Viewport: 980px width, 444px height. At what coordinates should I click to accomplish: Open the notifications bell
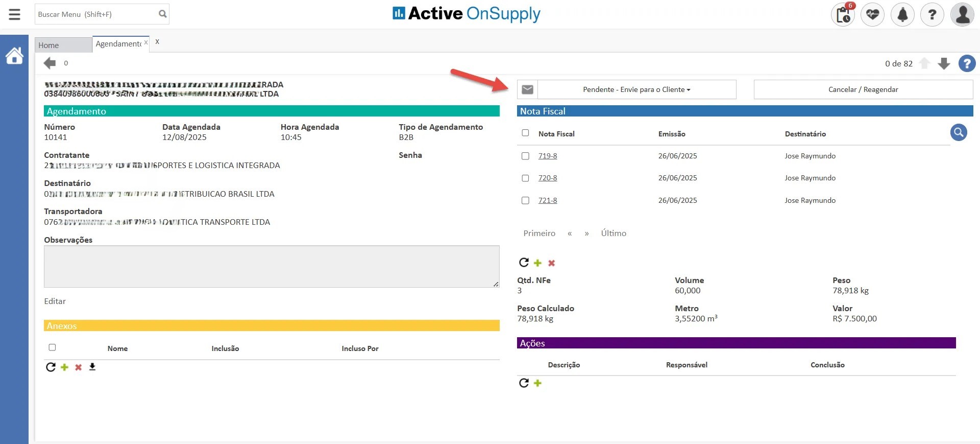(902, 14)
